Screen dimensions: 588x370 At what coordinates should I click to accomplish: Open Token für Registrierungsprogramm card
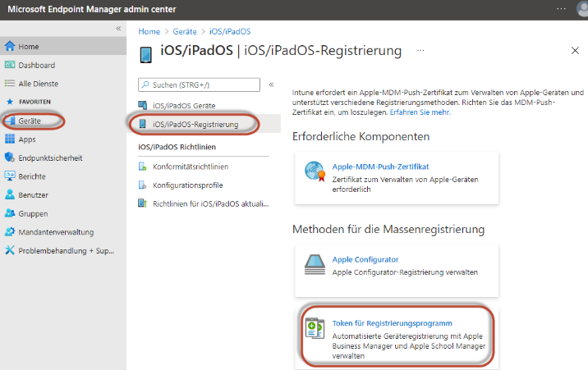pyautogui.click(x=397, y=335)
